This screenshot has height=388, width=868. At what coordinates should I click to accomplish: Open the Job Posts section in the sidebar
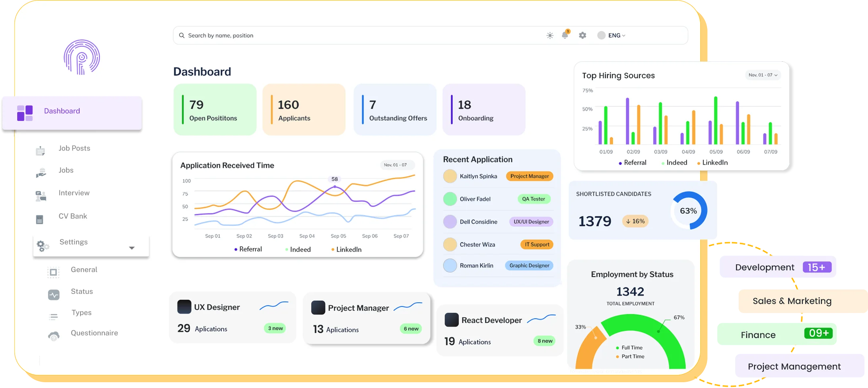[74, 148]
